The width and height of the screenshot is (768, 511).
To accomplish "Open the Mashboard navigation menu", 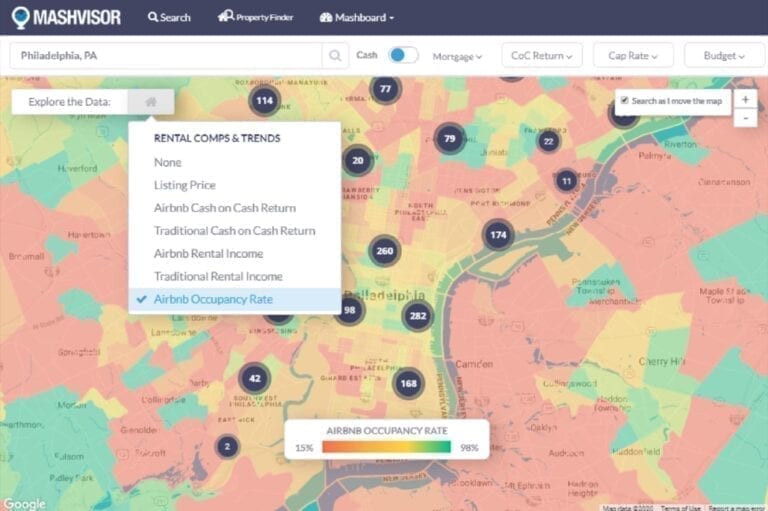I will pyautogui.click(x=357, y=17).
